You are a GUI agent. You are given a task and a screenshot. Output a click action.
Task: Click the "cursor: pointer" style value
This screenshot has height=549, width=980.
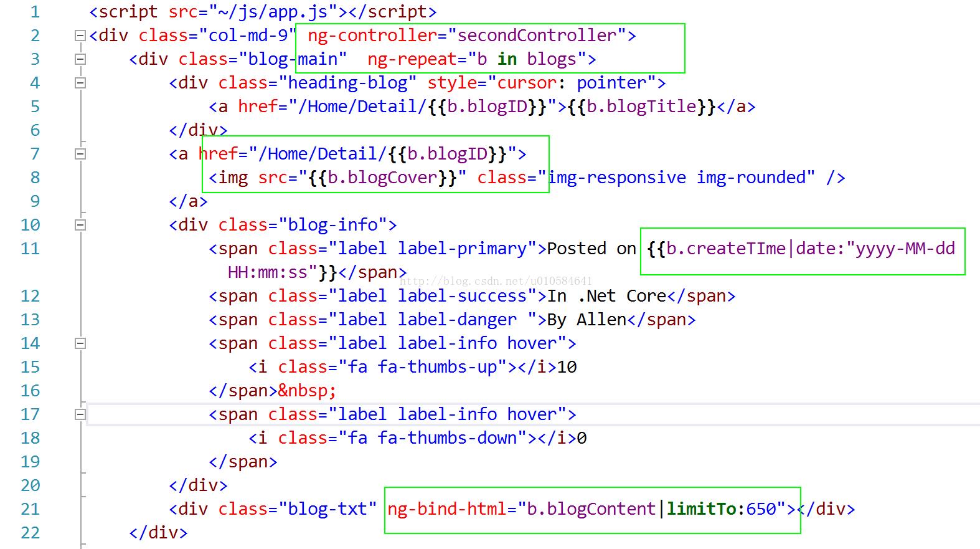pos(572,83)
